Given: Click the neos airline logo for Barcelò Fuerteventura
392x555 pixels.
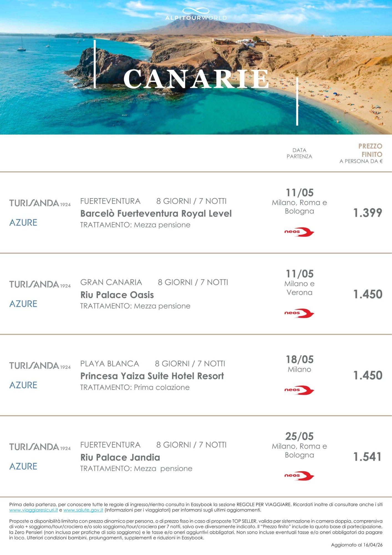Looking at the screenshot, I should click(299, 232).
